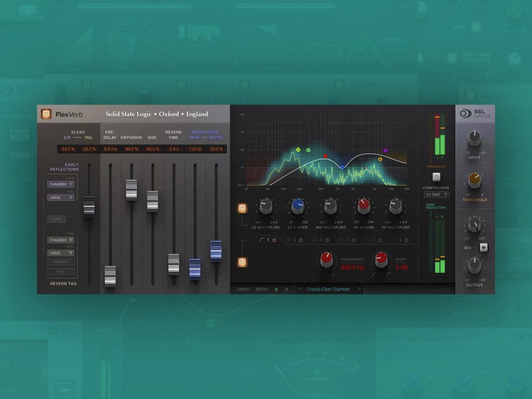Enable the compressor power button
The width and height of the screenshot is (532, 399).
coord(436,177)
